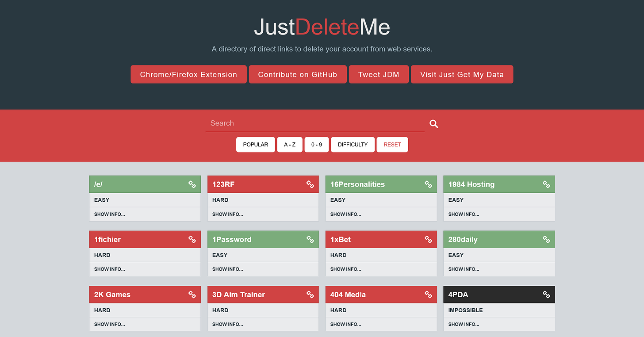
Task: Open Chrome/Firefox Extension button
Action: (188, 74)
